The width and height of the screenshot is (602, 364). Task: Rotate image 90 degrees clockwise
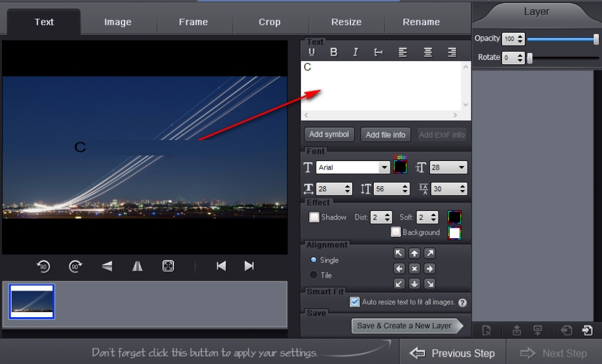click(x=75, y=266)
